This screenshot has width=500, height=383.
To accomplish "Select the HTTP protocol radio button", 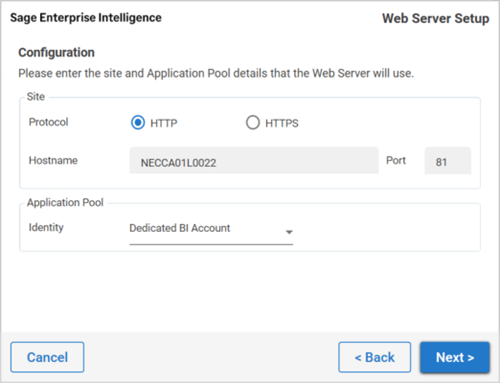I will pyautogui.click(x=138, y=123).
